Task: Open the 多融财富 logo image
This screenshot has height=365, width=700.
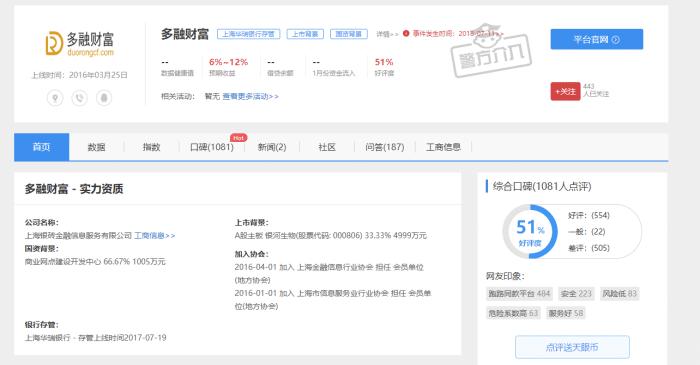Action: click(x=79, y=43)
